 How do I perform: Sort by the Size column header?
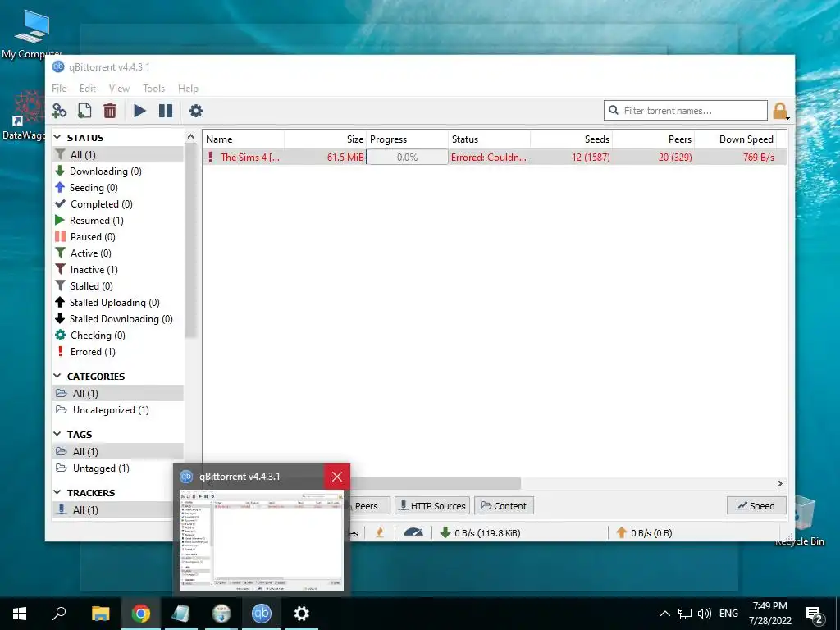pyautogui.click(x=325, y=139)
